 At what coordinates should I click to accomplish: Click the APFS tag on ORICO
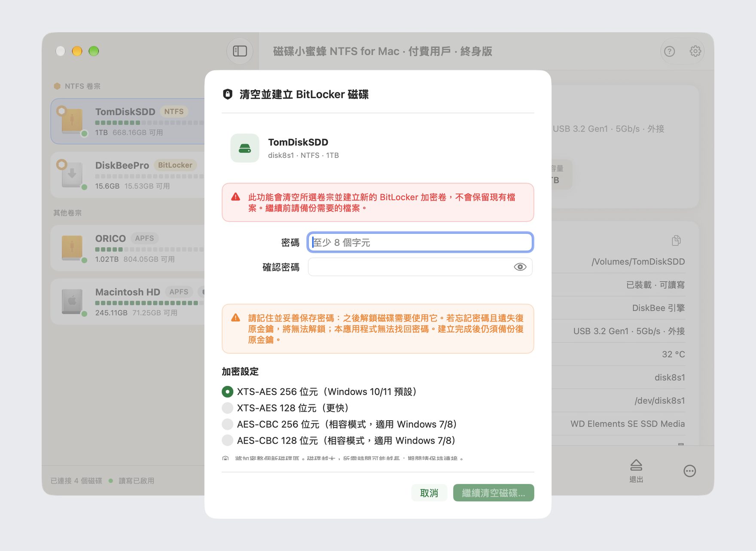pos(144,238)
